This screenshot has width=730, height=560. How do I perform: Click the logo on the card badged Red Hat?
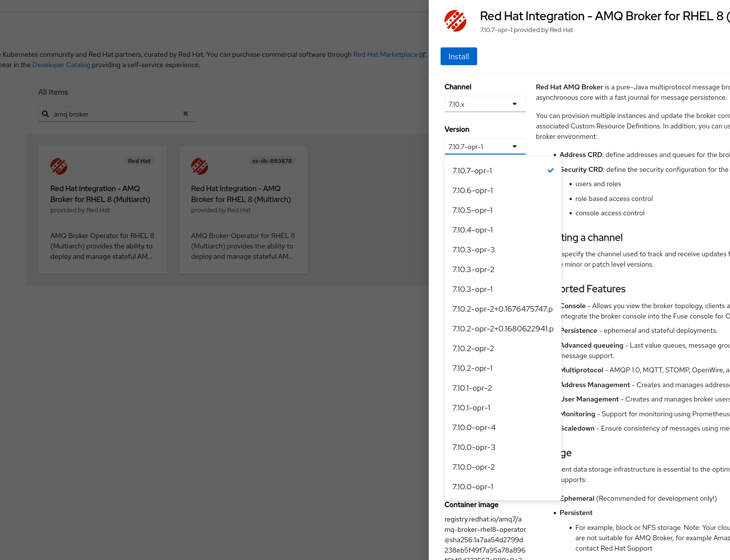(59, 166)
